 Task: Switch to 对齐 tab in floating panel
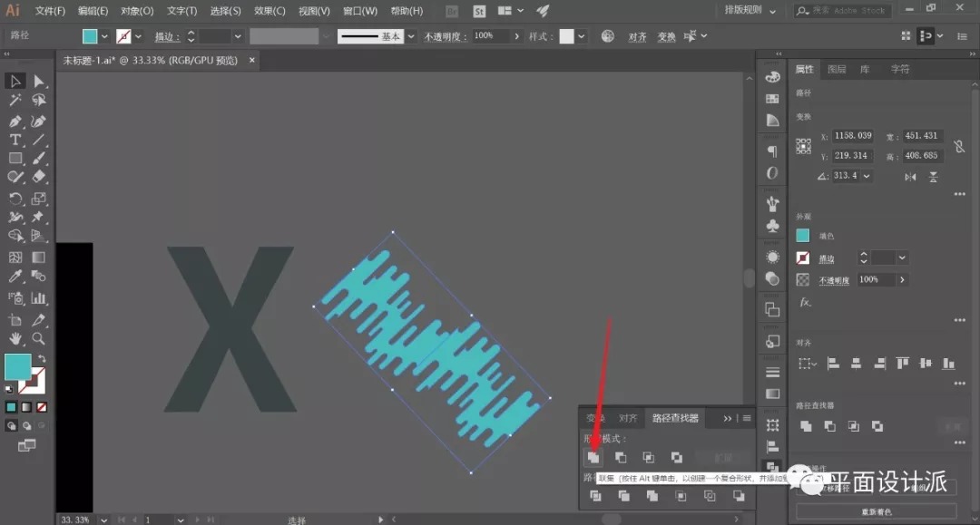click(628, 418)
